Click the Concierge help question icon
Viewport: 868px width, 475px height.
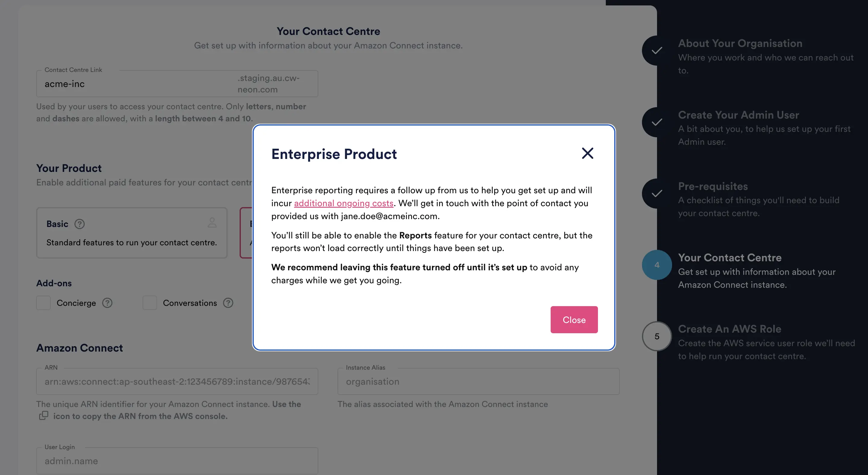[107, 303]
